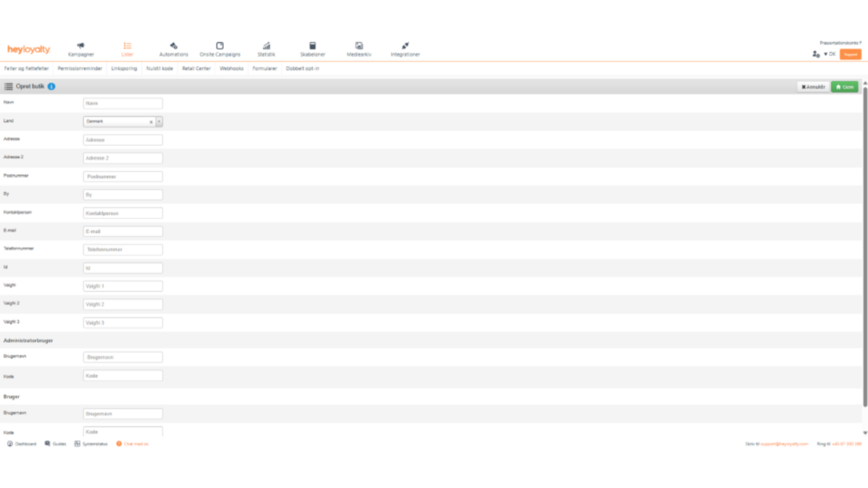Open the Statistik chart icon

(x=266, y=46)
